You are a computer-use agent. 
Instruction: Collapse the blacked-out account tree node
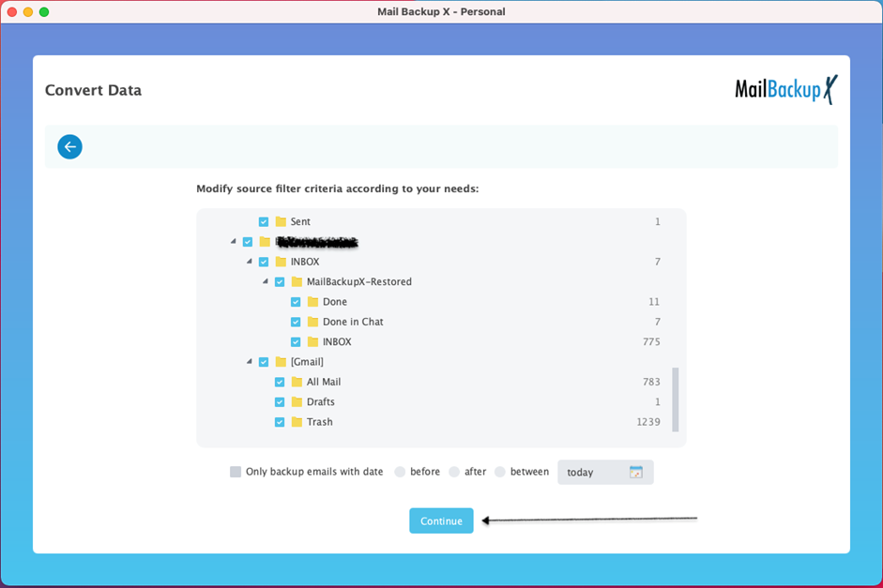(233, 241)
